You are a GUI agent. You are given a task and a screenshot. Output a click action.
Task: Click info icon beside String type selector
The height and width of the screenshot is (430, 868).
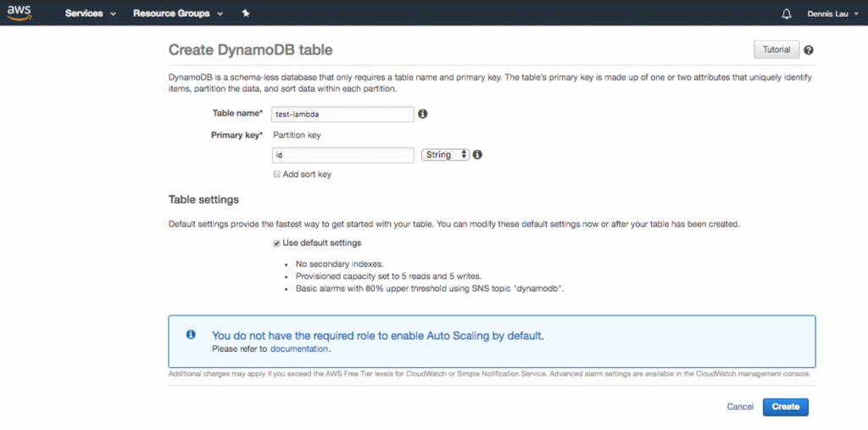[477, 155]
